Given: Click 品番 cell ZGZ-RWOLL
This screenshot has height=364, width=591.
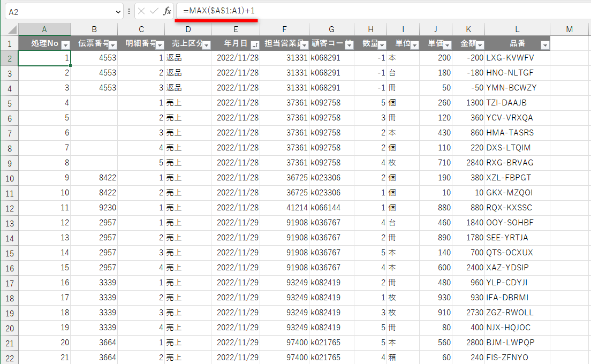Looking at the screenshot, I should pos(517,313).
